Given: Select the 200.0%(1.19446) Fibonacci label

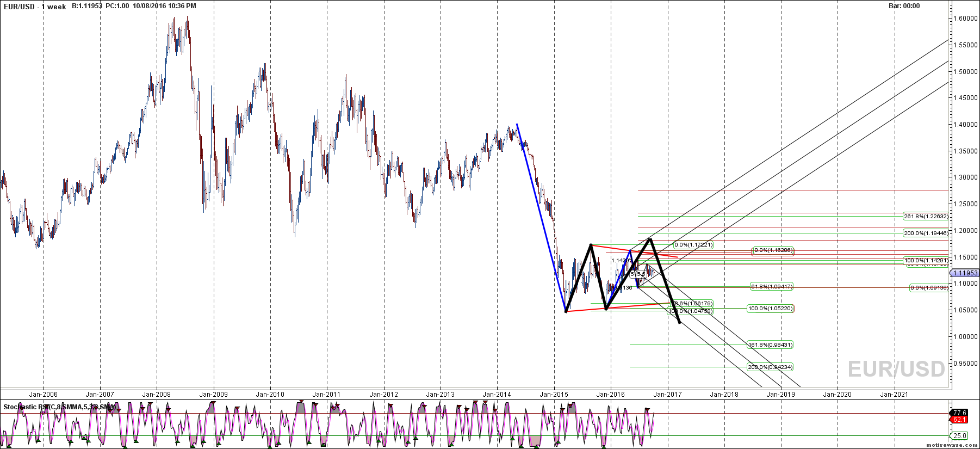Looking at the screenshot, I should tap(926, 233).
